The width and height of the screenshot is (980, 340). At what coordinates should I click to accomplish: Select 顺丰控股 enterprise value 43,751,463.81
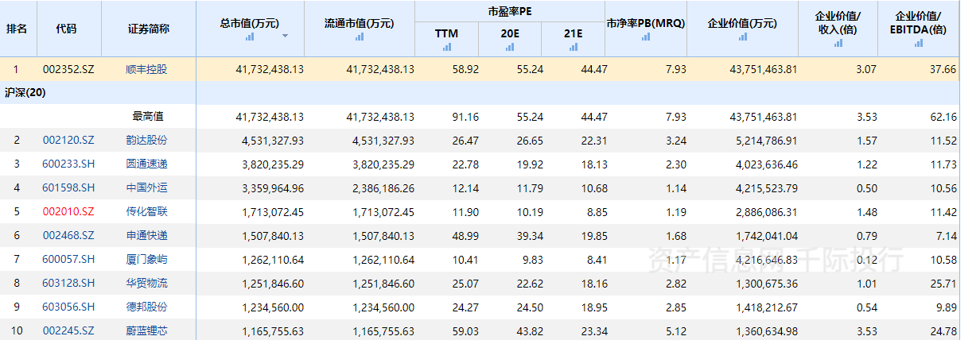point(763,69)
